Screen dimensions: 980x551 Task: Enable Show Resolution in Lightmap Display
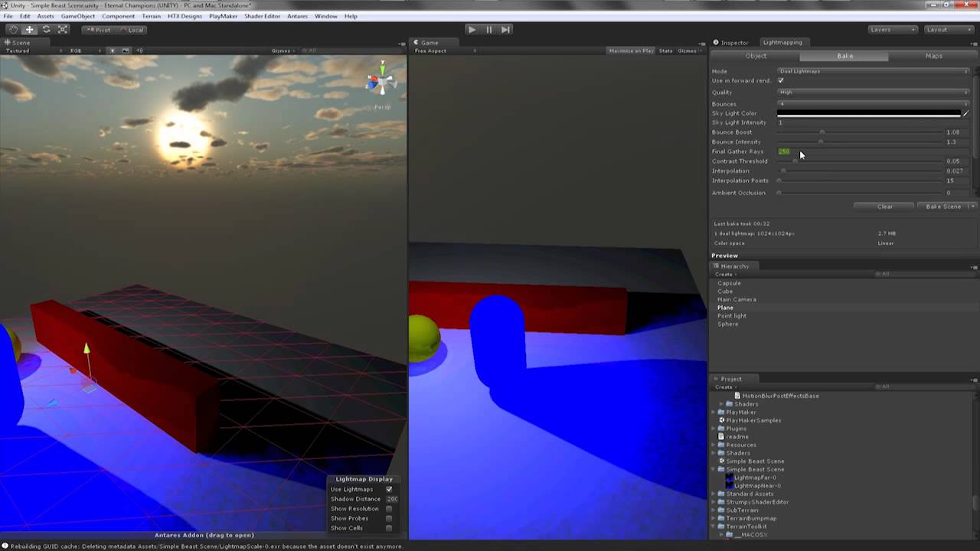coord(388,508)
